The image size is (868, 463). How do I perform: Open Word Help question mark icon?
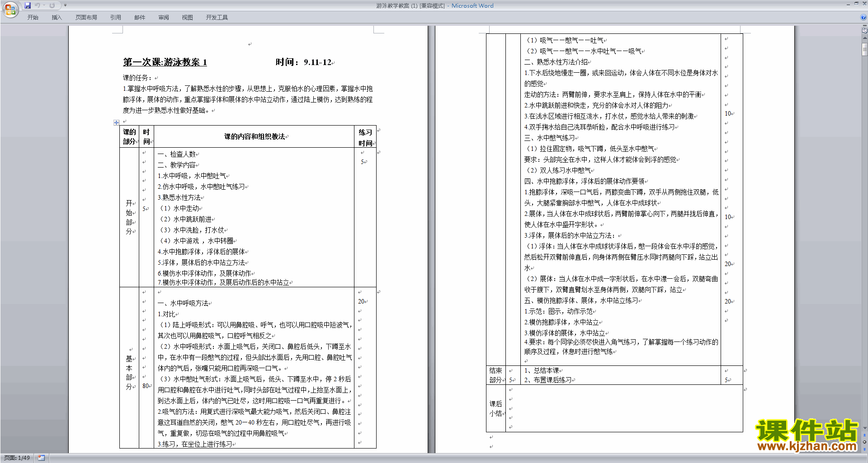(863, 18)
